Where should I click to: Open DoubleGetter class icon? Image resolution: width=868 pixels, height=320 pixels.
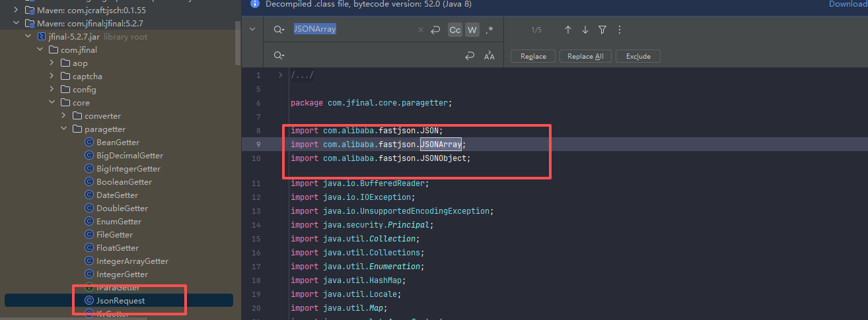[x=89, y=208]
